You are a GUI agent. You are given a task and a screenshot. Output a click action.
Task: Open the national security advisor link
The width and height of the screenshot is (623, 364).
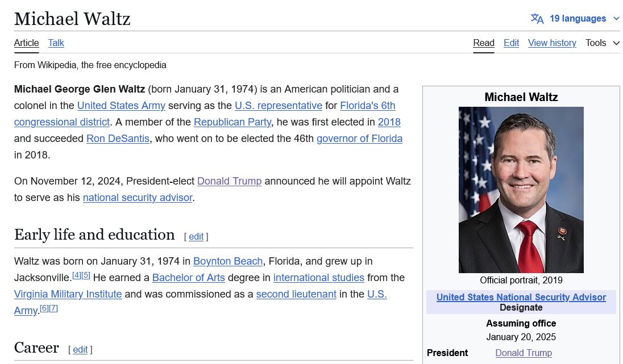[138, 198]
